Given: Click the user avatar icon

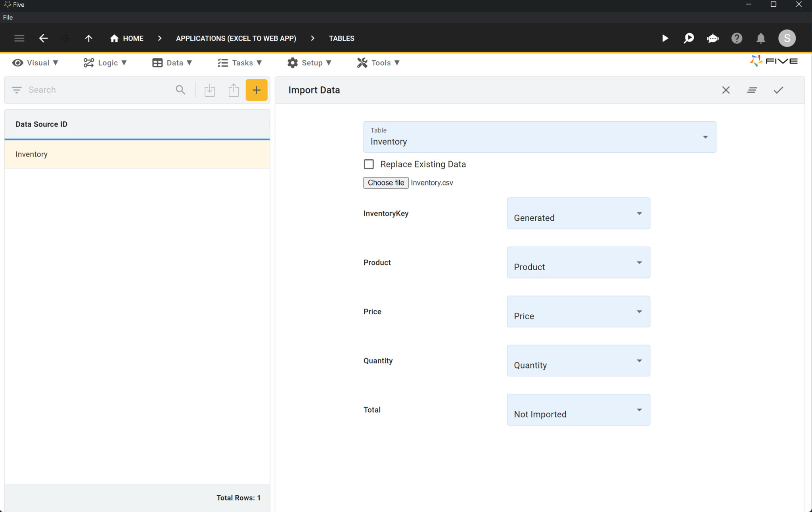Looking at the screenshot, I should (x=787, y=38).
